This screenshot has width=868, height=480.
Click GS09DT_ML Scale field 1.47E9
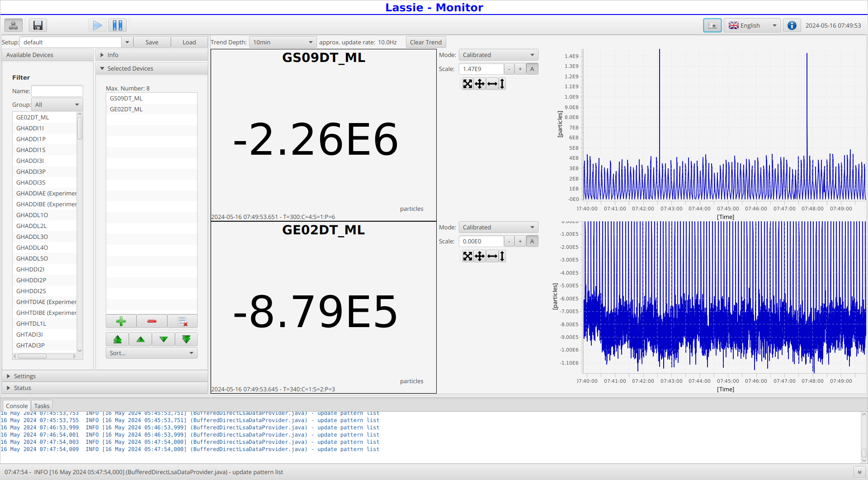pyautogui.click(x=481, y=69)
